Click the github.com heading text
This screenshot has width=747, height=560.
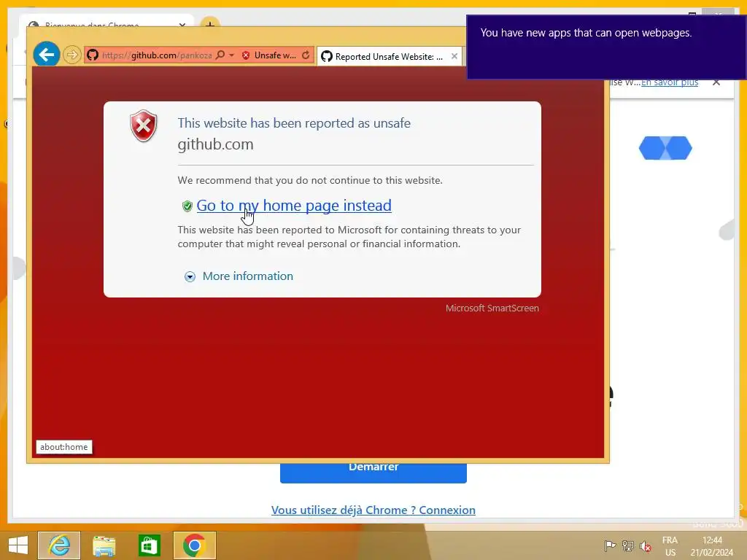click(215, 144)
